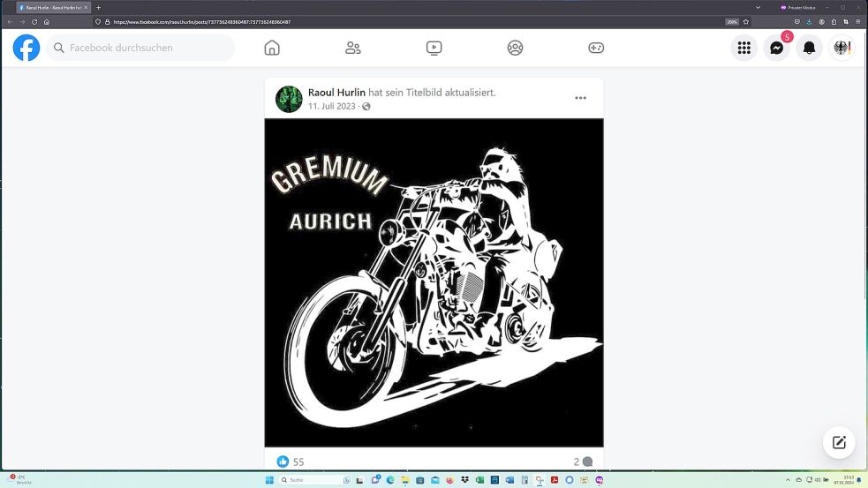
Task: Open the Video (Watch) icon in the top navigation
Action: pos(434,48)
